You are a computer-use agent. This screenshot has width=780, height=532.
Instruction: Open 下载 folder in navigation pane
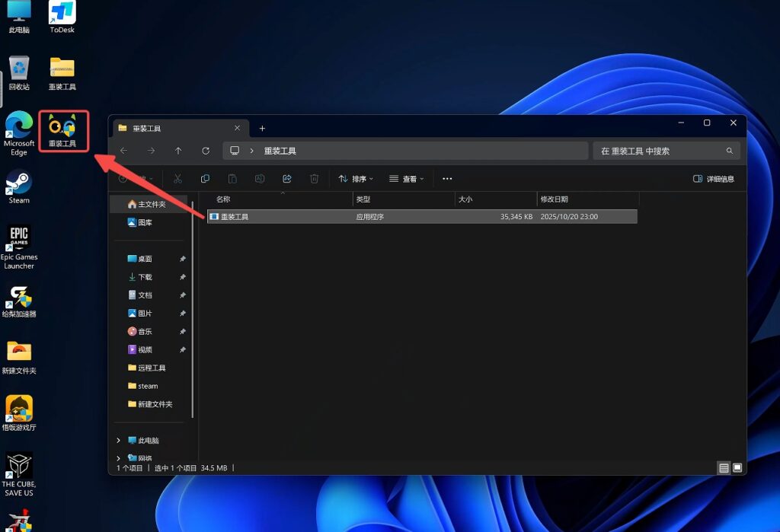[x=145, y=277]
